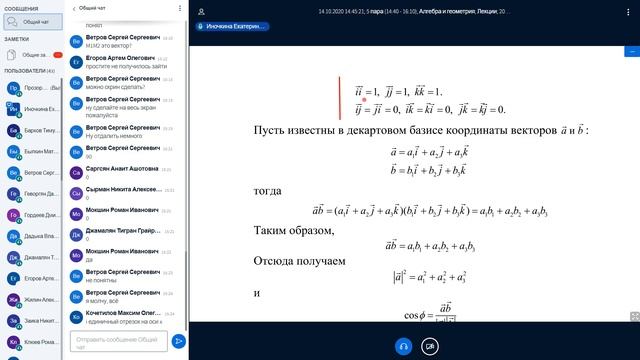Screen dimensions: 640x360
Task: Click the red unread badge on Общие заметки
Action: click(58, 55)
